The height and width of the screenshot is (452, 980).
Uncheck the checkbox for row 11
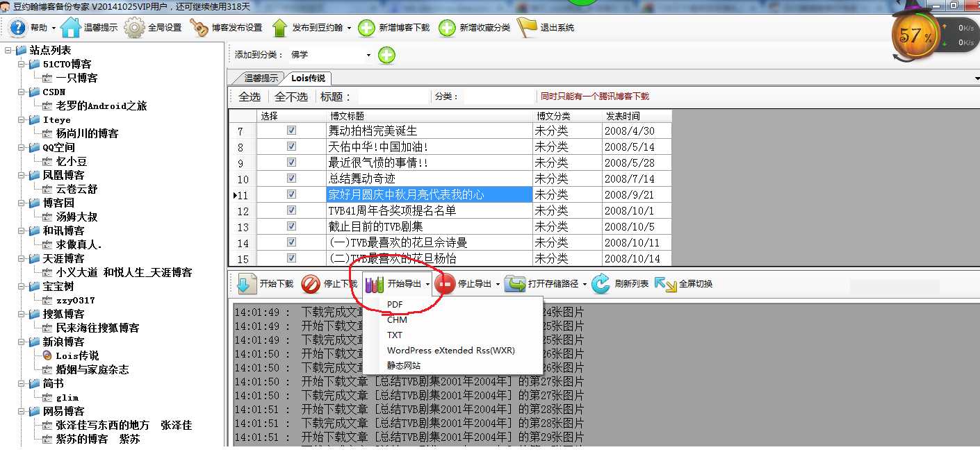(x=290, y=194)
